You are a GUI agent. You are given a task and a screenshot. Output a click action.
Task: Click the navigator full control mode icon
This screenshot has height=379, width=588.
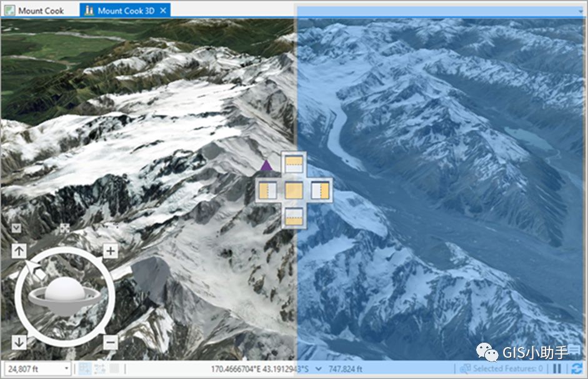pyautogui.click(x=64, y=228)
